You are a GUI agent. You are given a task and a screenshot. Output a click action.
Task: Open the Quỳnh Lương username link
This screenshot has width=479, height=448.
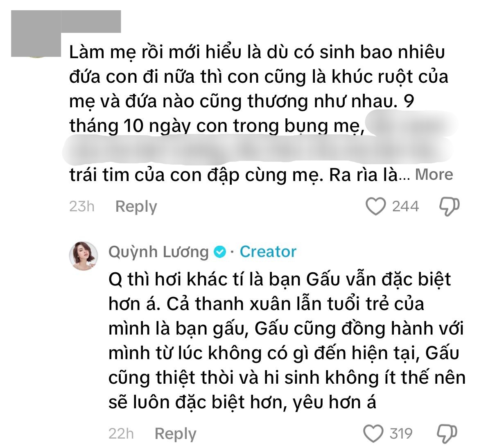click(158, 252)
